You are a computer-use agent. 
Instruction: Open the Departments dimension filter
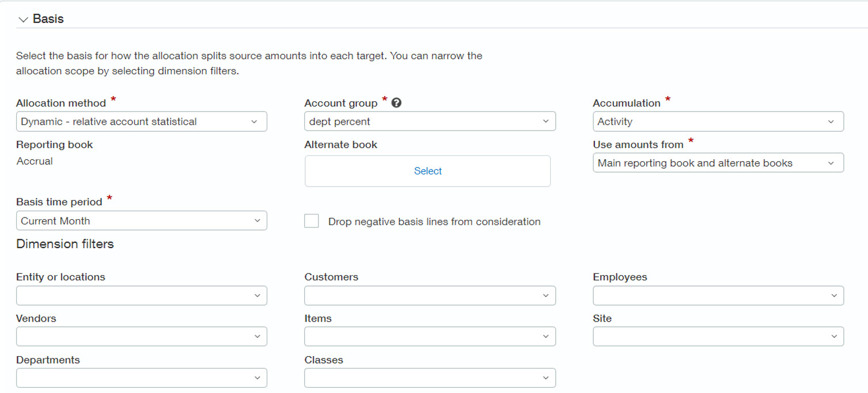tap(141, 378)
